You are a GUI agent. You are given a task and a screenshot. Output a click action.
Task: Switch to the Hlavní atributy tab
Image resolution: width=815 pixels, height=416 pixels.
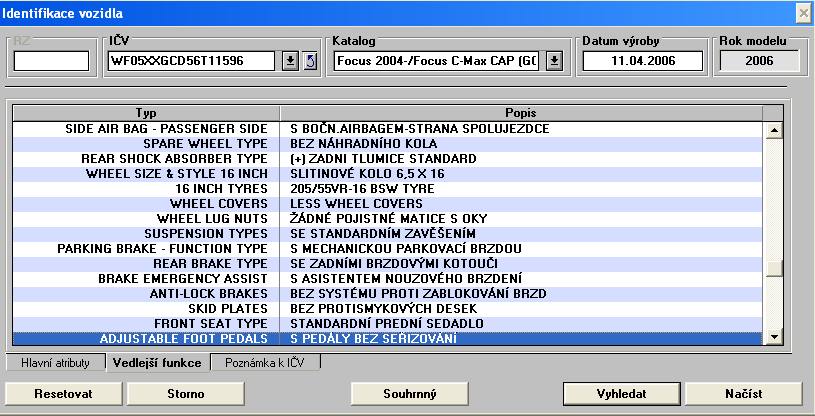point(56,363)
